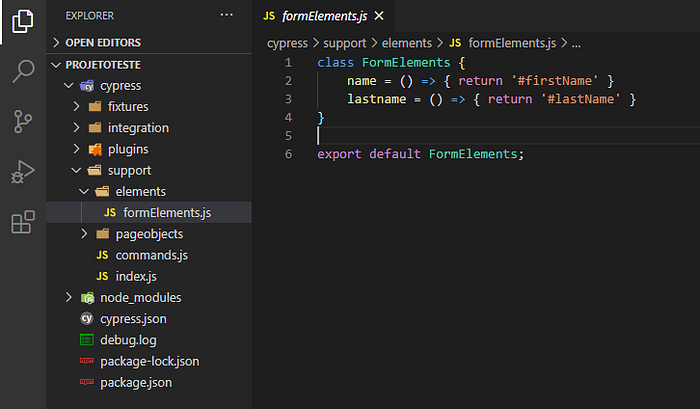This screenshot has width=700, height=409.
Task: Click the integration folder icon
Action: pos(95,128)
